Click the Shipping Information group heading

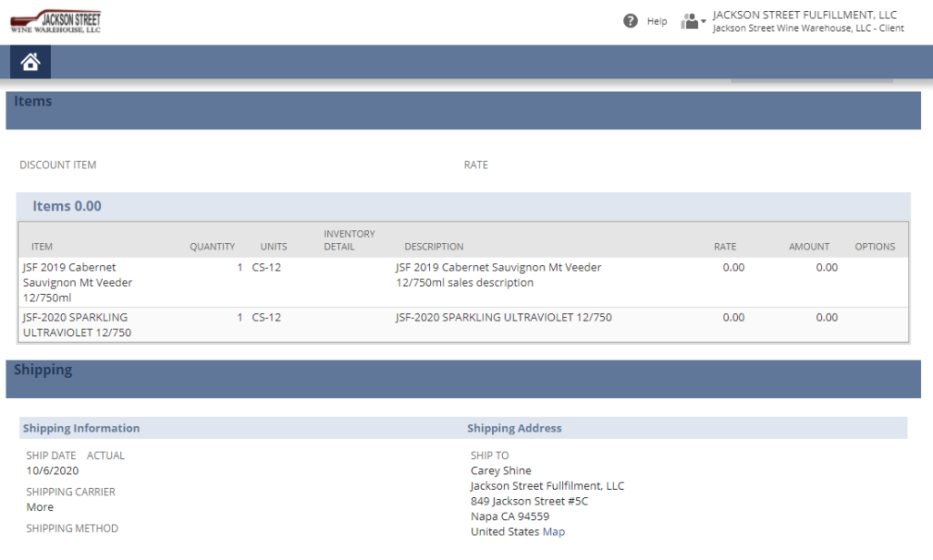point(81,428)
